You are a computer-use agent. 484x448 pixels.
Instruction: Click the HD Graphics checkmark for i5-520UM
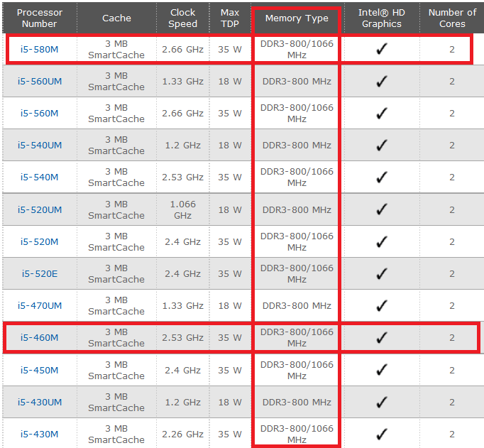[x=382, y=209]
